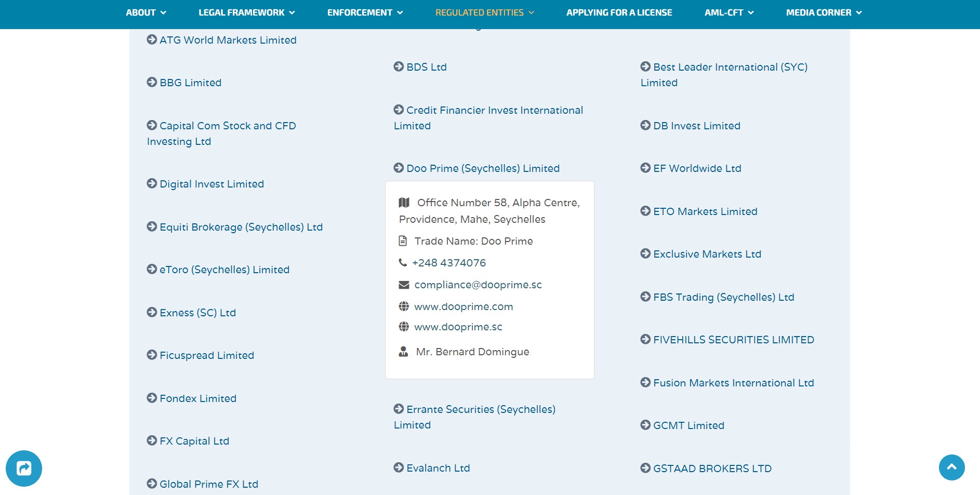Image resolution: width=980 pixels, height=495 pixels.
Task: Click the envelope icon next to compliance email
Action: 404,285
